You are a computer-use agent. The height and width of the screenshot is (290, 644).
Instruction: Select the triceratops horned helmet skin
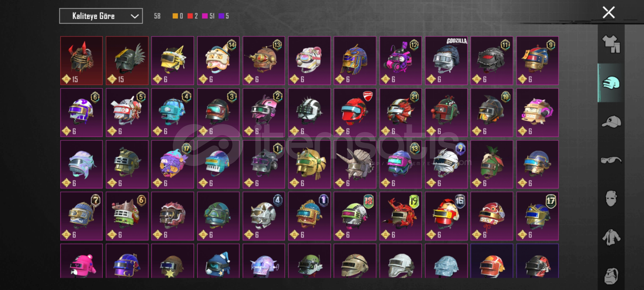355,164
